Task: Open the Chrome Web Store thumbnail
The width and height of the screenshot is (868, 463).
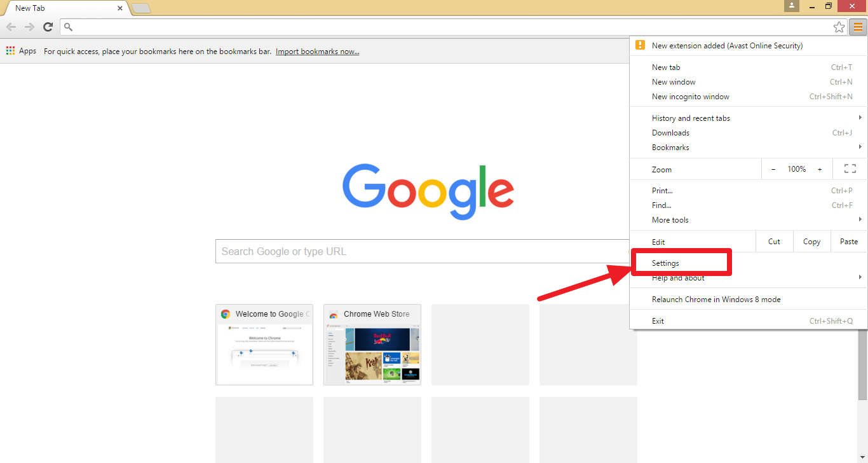Action: [x=372, y=345]
